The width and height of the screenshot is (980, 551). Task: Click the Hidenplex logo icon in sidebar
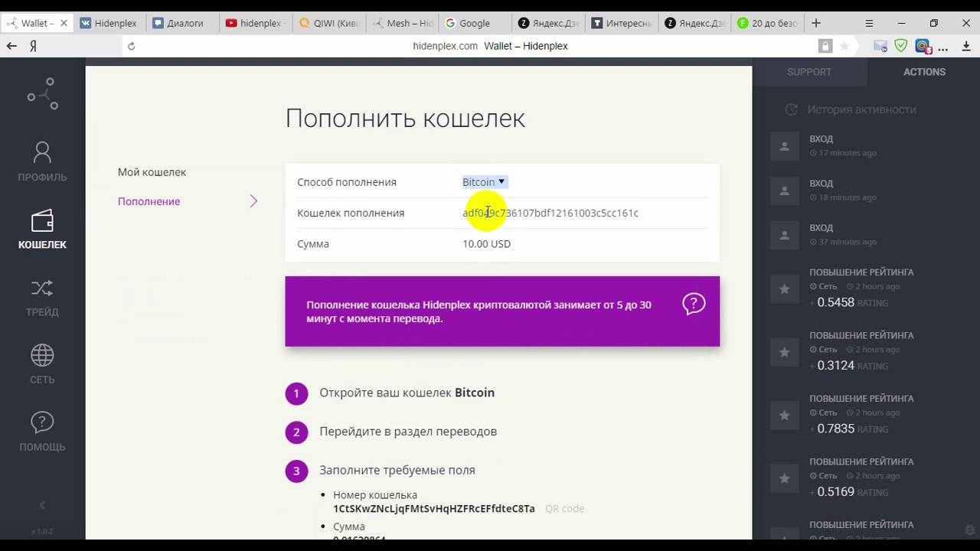43,93
